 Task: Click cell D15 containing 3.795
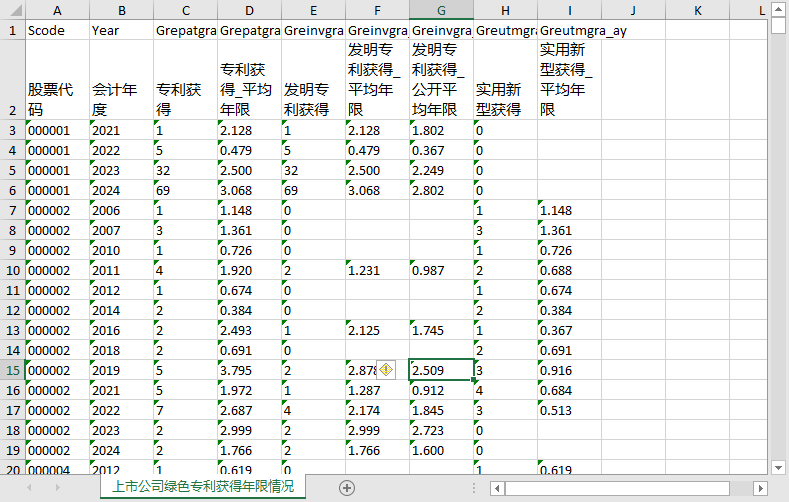[249, 370]
